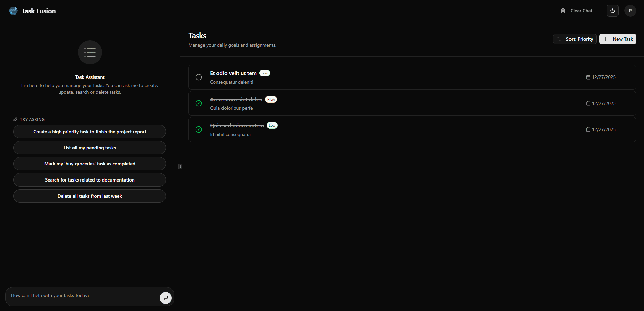Click the sparkles icon next to TRY ASKING
The image size is (644, 311).
[x=15, y=119]
